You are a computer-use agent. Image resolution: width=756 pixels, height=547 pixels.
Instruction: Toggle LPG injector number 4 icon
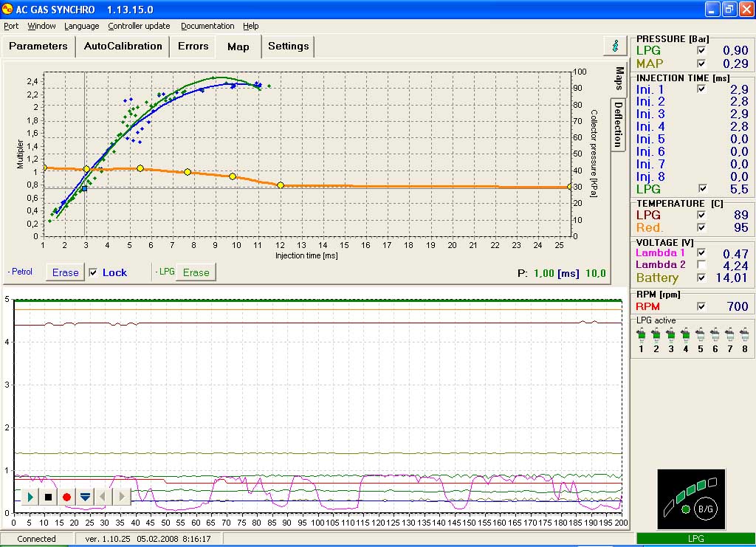click(685, 335)
